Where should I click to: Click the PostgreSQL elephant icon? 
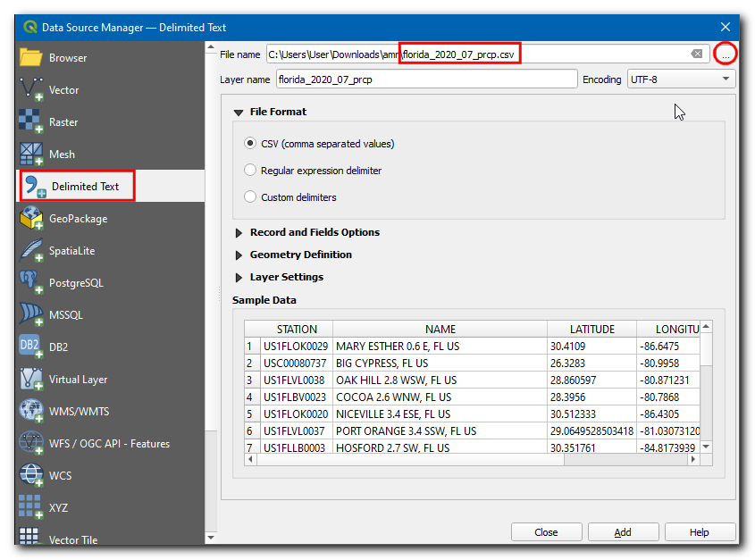click(31, 282)
